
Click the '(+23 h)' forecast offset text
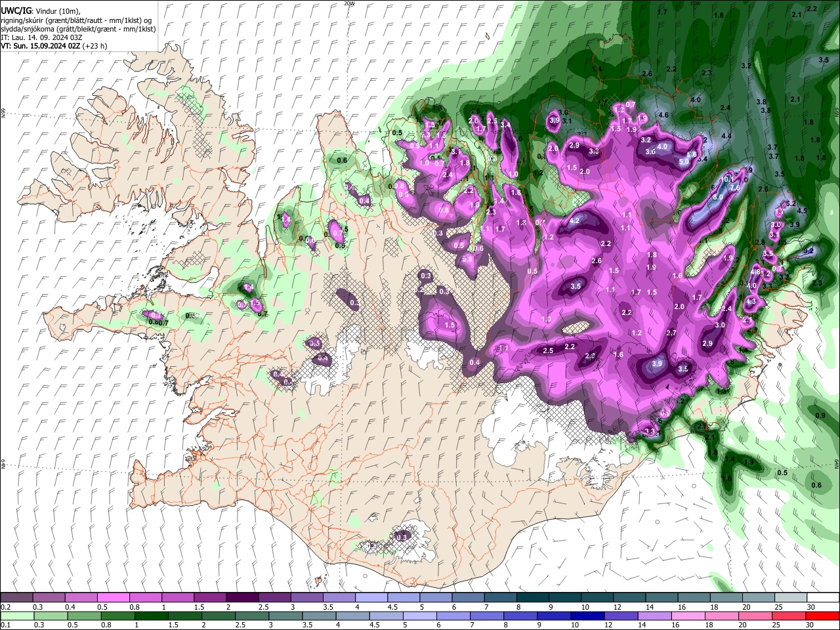click(x=96, y=46)
